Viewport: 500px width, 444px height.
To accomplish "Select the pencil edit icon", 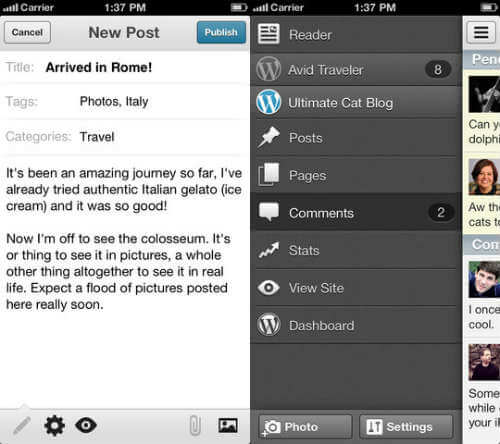I will point(22,426).
